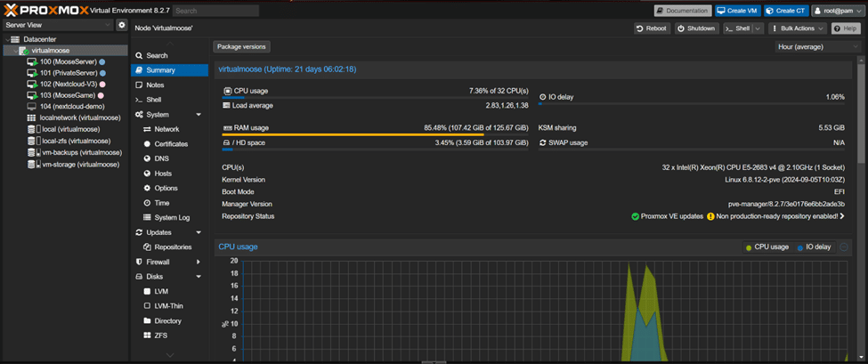Select VM 101 (PrivateServer)
Viewport: 868px width, 364px height.
69,73
